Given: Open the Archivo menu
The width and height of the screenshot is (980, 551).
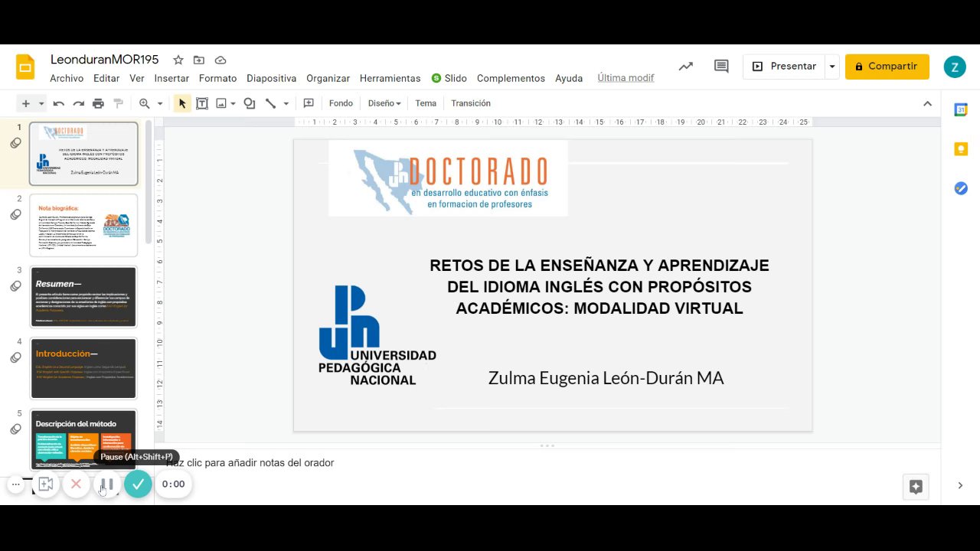Looking at the screenshot, I should (67, 78).
